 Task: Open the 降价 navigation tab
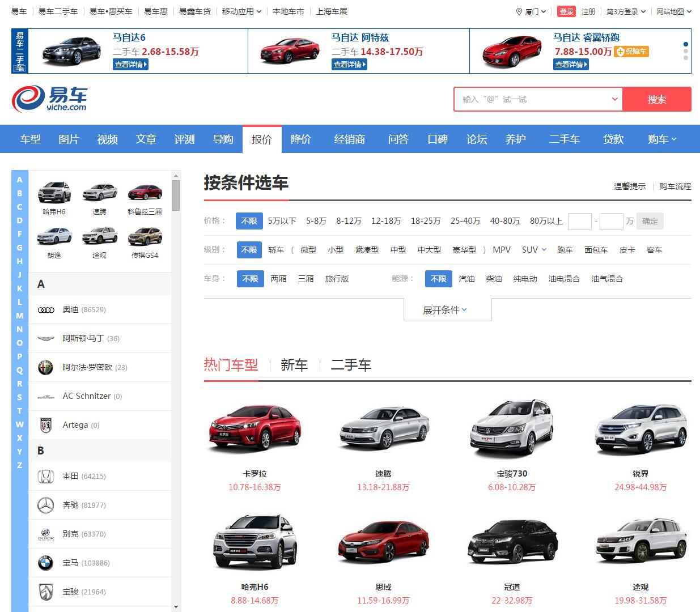click(301, 139)
